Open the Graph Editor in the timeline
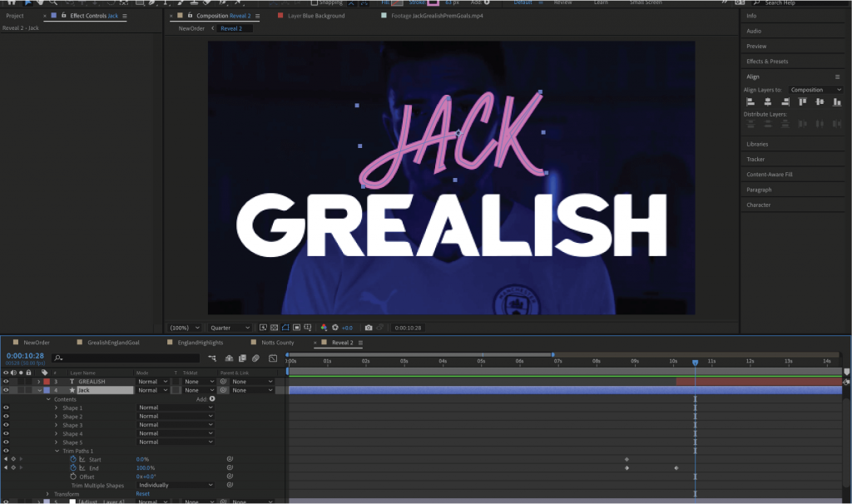Screen dimensions: 852x504 pos(272,358)
